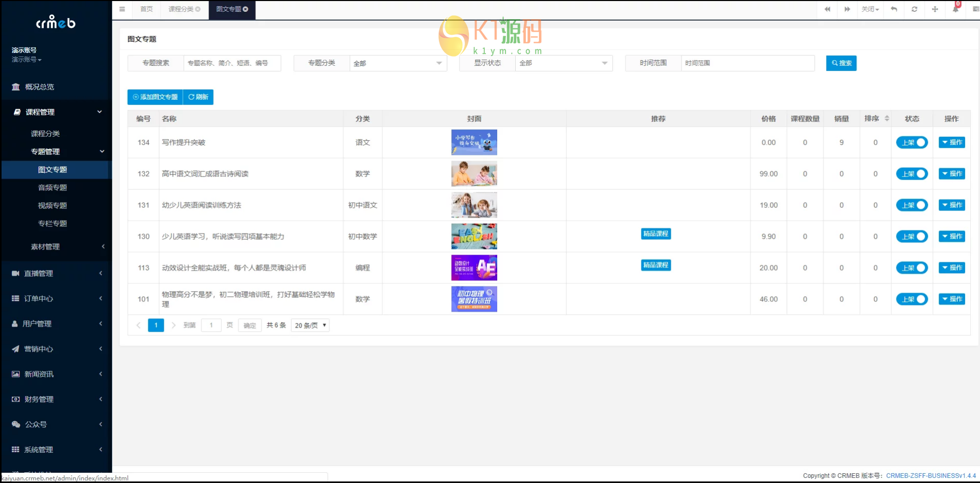This screenshot has height=483, width=980.
Task: Click the 刷新 button
Action: [198, 97]
